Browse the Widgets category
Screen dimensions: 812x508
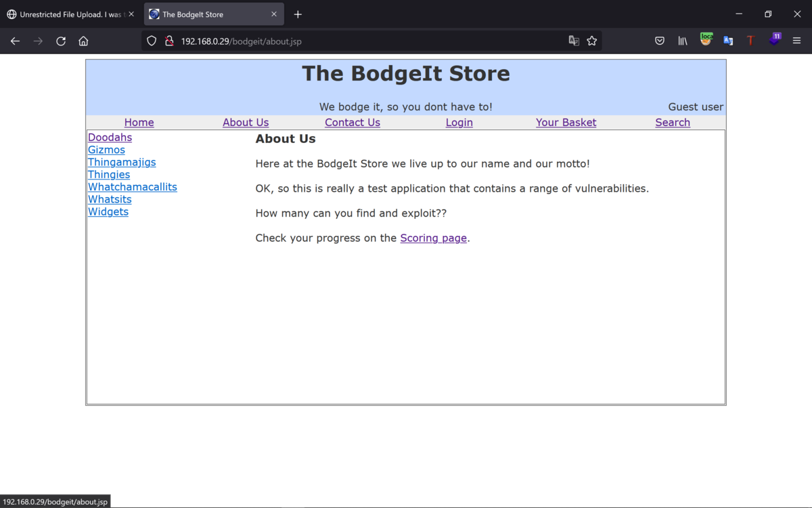108,212
